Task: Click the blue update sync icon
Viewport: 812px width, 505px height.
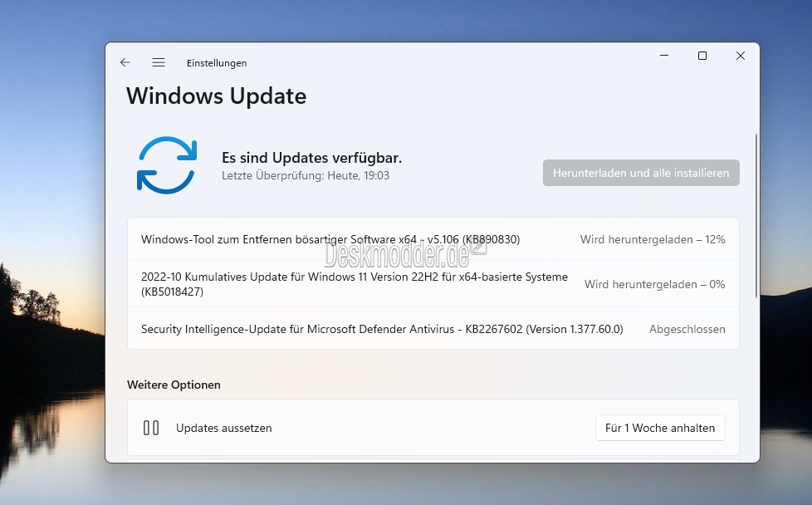Action: [x=167, y=165]
